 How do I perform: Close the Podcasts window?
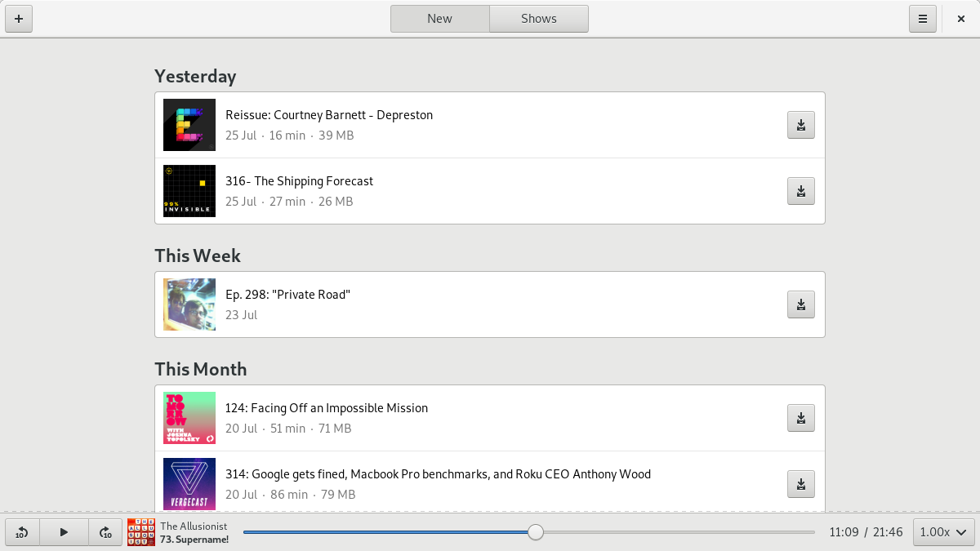961,19
